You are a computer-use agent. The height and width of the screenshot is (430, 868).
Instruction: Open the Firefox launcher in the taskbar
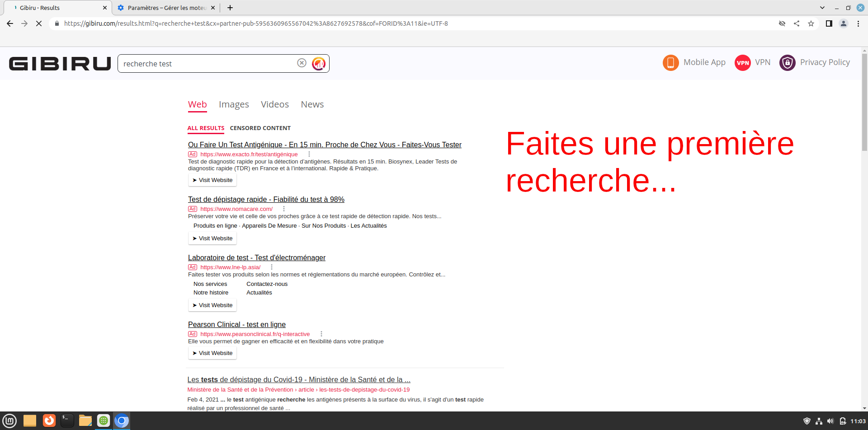coord(49,421)
